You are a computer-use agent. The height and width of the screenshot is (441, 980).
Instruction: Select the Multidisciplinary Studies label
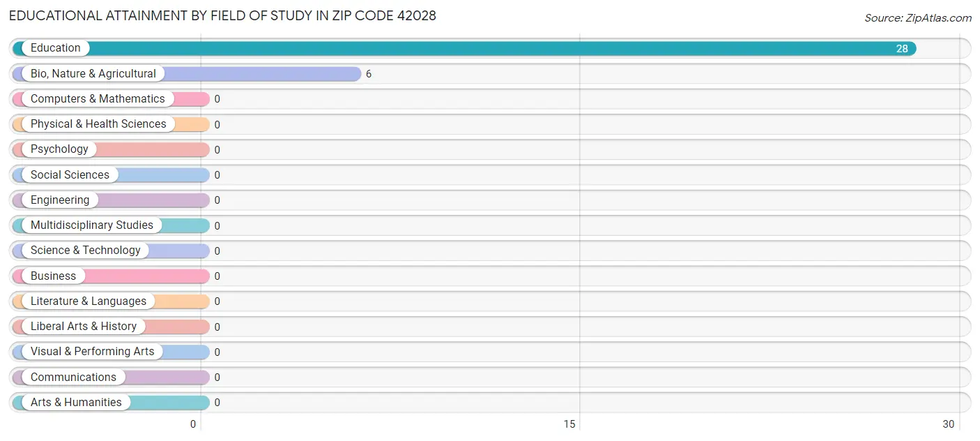[x=92, y=225]
